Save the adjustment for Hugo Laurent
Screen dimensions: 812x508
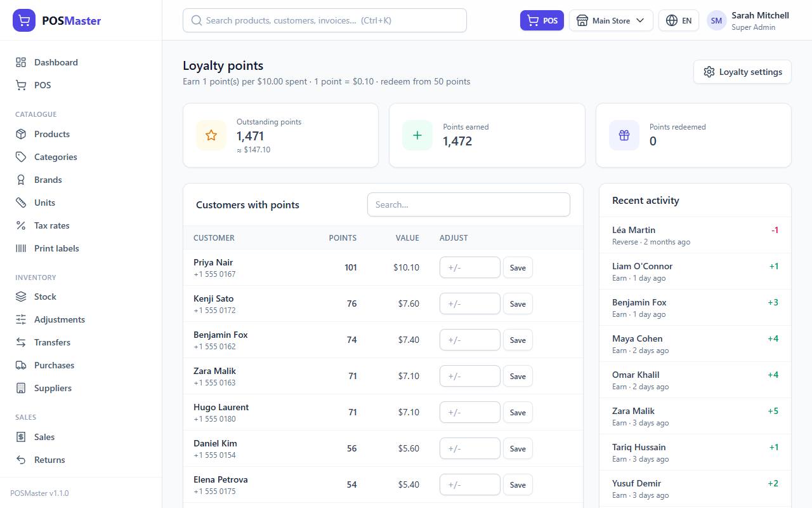point(518,412)
